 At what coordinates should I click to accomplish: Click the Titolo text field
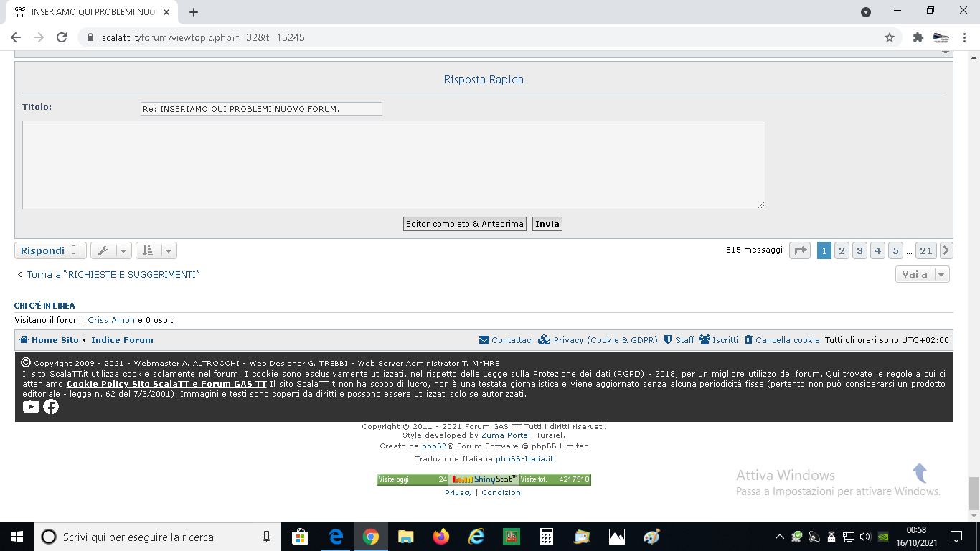tap(261, 108)
